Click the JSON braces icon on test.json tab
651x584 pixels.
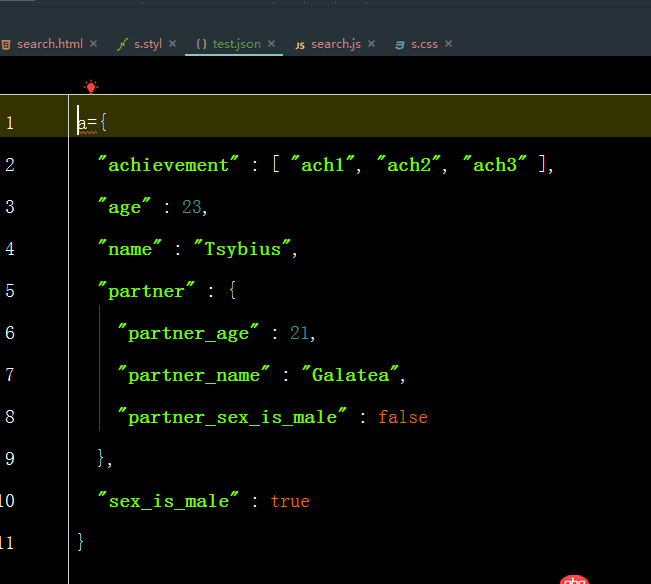pos(201,44)
